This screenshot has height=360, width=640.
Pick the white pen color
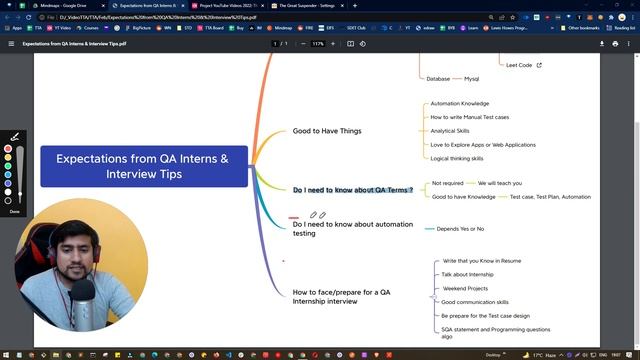pyautogui.click(x=8, y=192)
